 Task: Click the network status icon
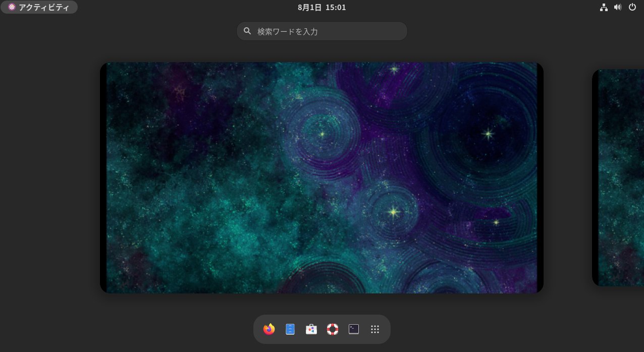604,7
